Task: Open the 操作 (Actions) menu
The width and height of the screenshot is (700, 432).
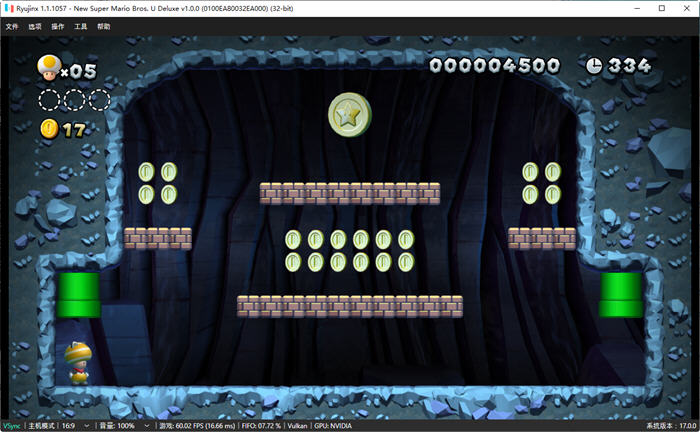Action: click(x=58, y=27)
